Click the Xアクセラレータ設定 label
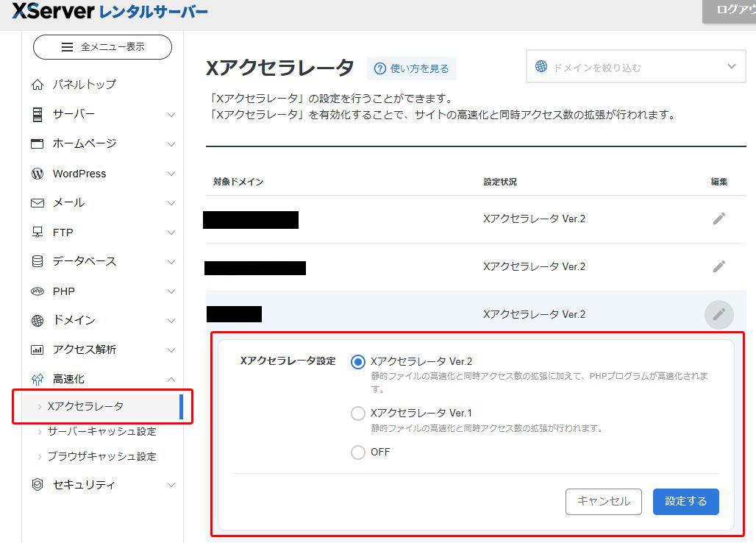This screenshot has height=543, width=756. tap(288, 361)
